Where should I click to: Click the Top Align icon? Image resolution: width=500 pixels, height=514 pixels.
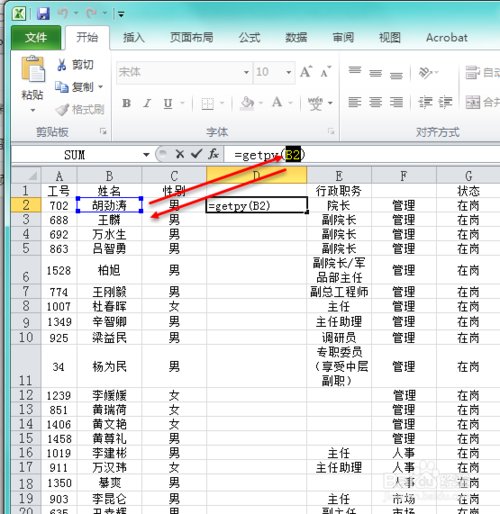coord(355,71)
